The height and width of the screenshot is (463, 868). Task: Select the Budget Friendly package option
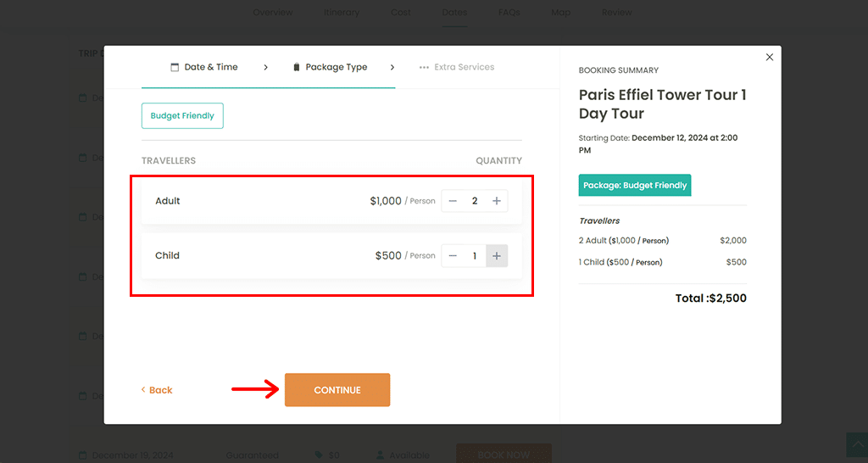click(x=182, y=115)
